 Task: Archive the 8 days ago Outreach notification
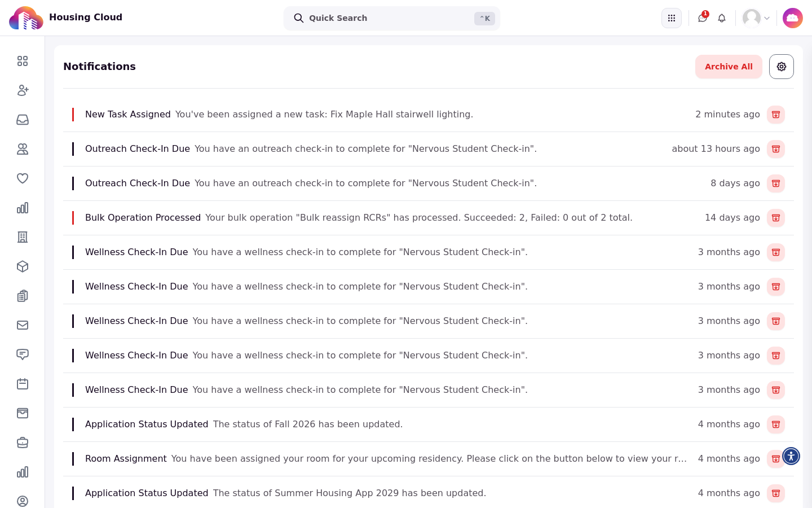coord(776,183)
